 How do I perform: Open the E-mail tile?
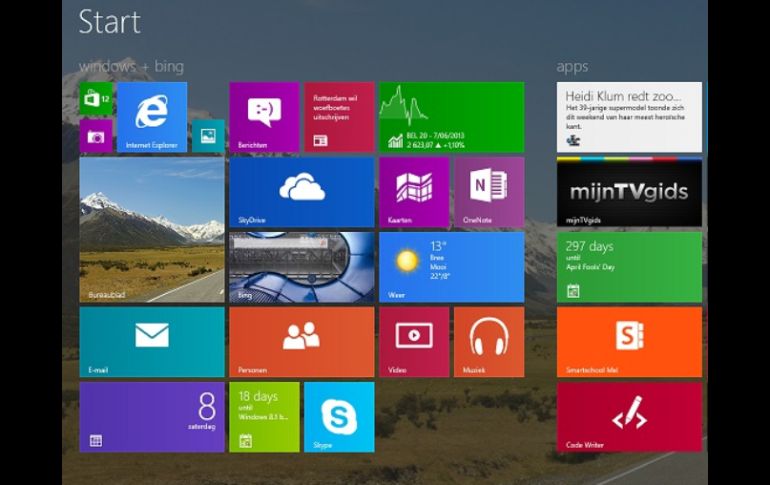click(152, 341)
